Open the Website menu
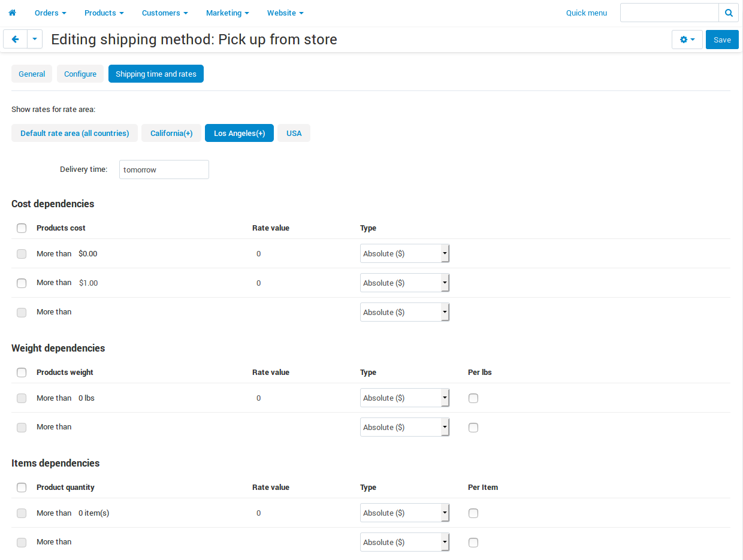The width and height of the screenshot is (743, 560). [x=285, y=13]
